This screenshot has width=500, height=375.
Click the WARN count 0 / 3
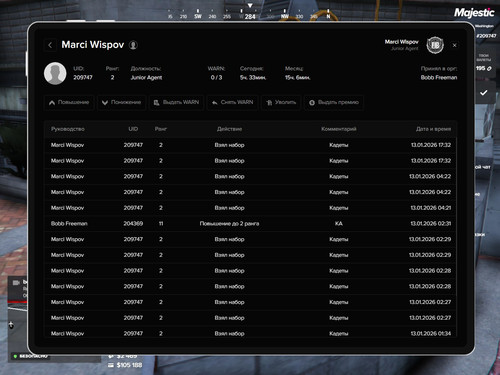coord(216,78)
